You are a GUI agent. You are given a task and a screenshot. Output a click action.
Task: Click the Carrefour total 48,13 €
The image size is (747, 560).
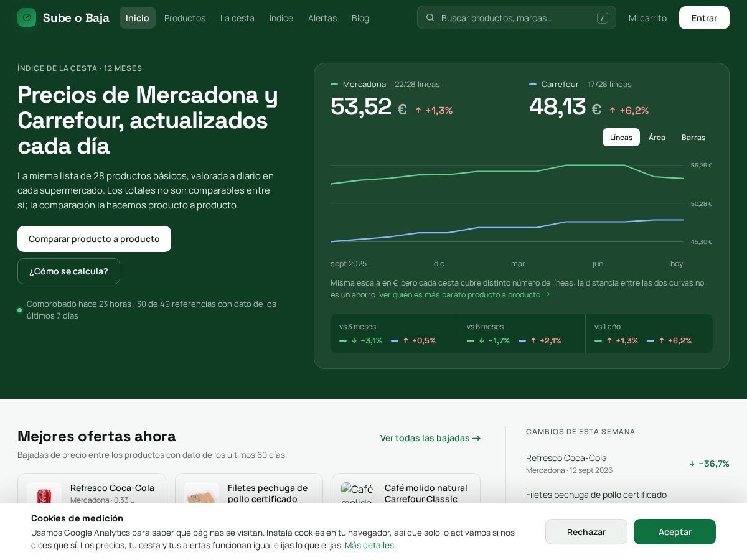click(x=565, y=106)
